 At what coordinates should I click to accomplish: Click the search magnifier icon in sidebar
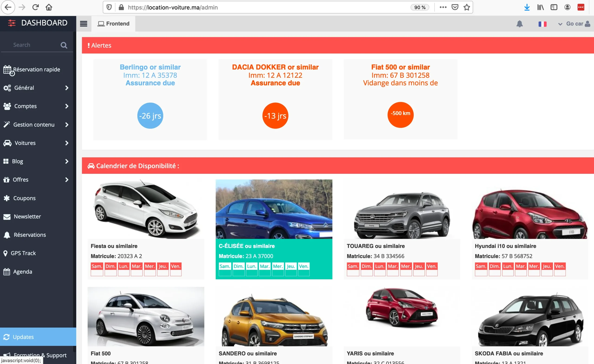64,45
